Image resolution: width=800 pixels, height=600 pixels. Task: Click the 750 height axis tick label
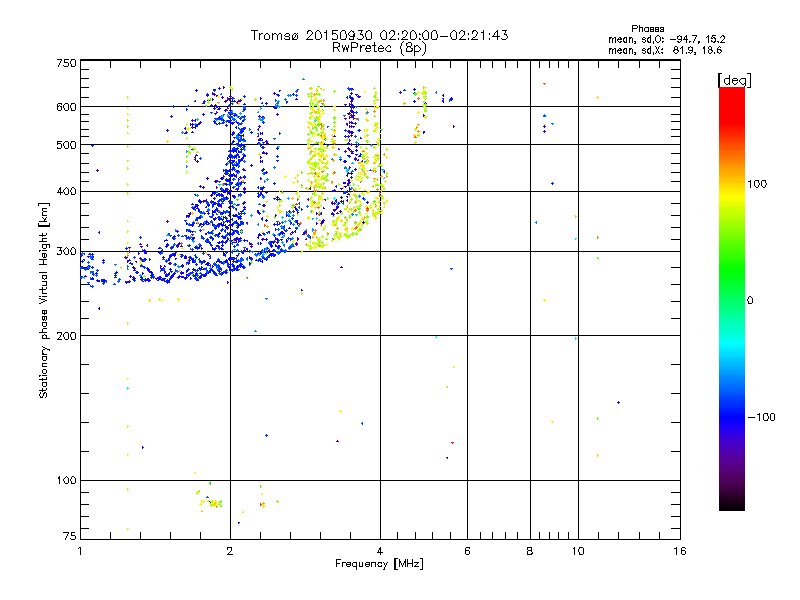pos(67,64)
